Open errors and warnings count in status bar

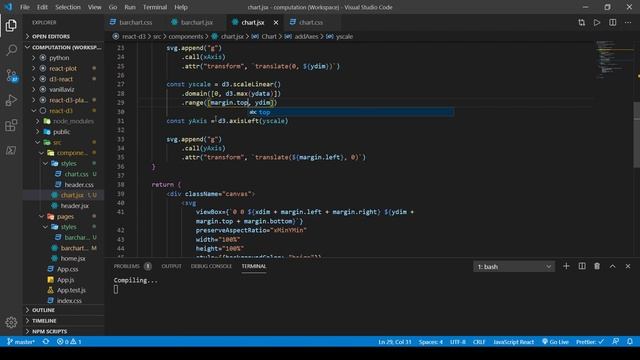point(69,342)
